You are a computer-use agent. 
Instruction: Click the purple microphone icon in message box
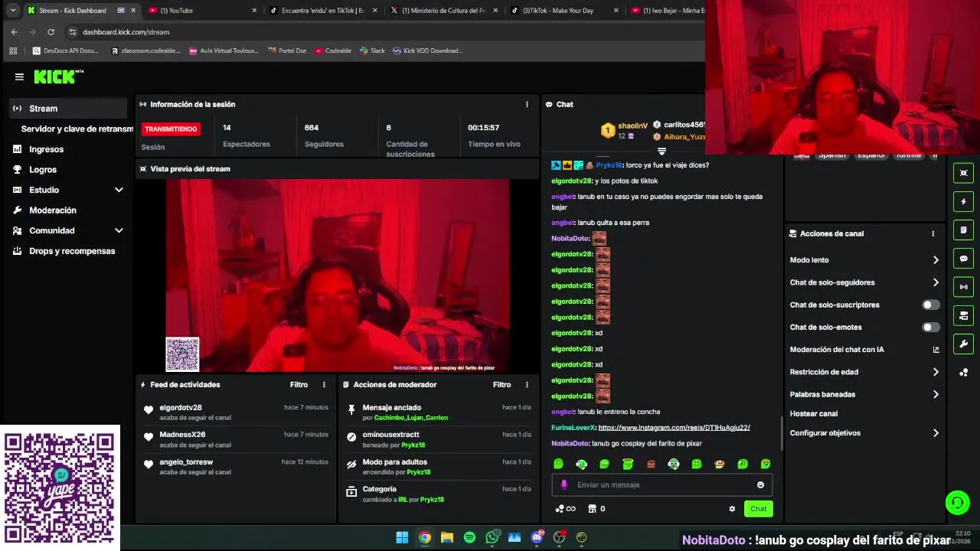pyautogui.click(x=564, y=484)
